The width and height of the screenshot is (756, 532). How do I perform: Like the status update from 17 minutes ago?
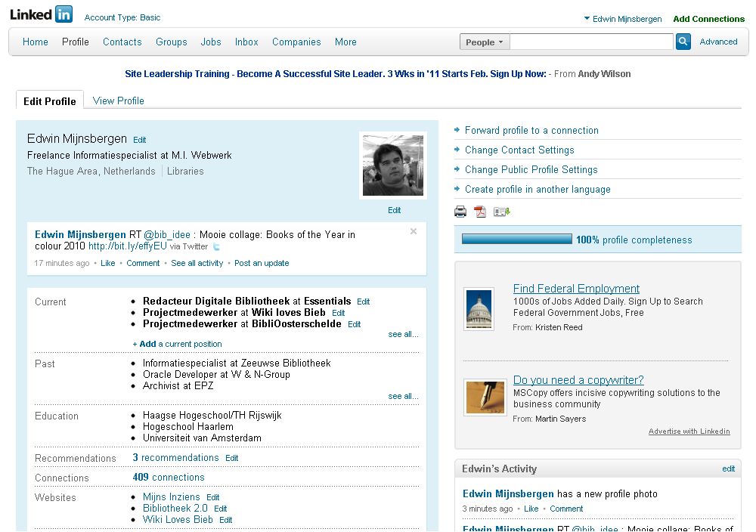tap(107, 263)
